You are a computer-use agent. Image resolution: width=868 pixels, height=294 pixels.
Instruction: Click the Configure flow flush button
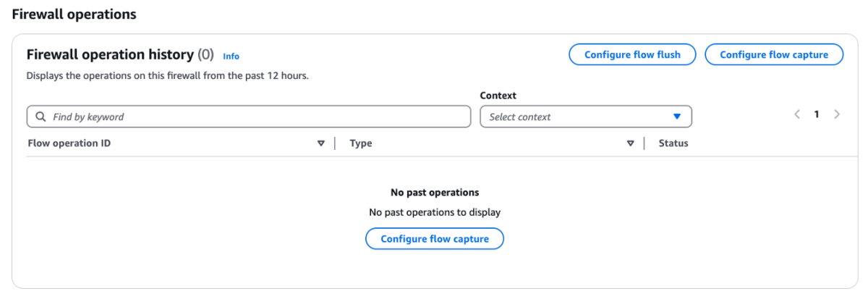(632, 55)
